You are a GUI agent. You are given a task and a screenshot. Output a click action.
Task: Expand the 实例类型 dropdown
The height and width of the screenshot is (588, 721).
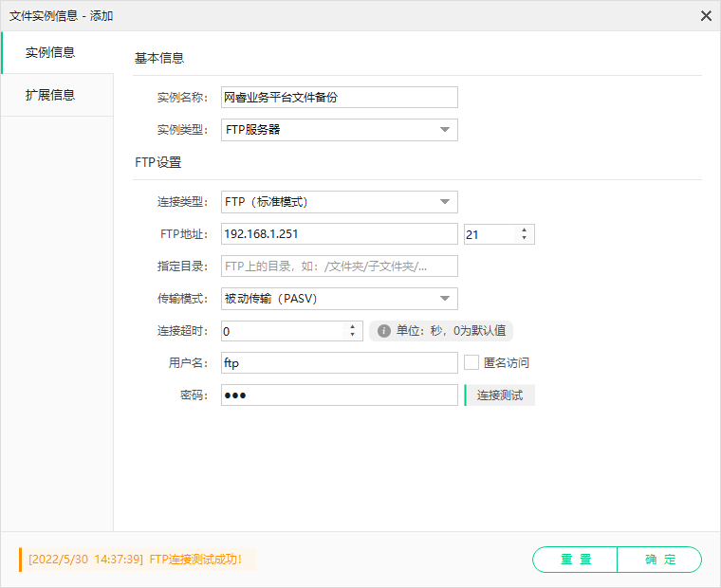click(444, 130)
